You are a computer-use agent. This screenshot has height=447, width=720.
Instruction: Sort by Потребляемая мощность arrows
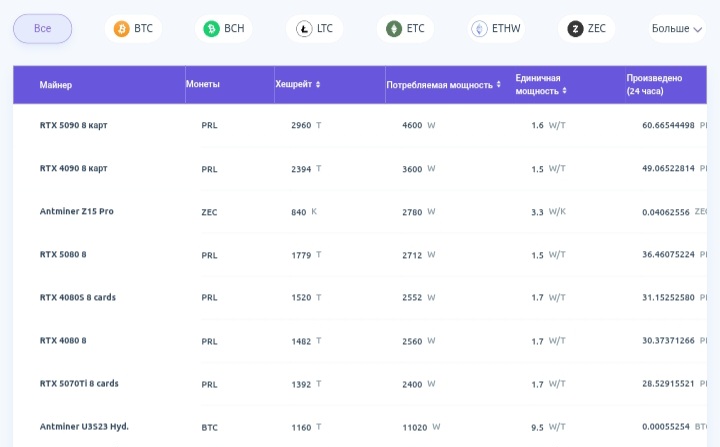[499, 85]
